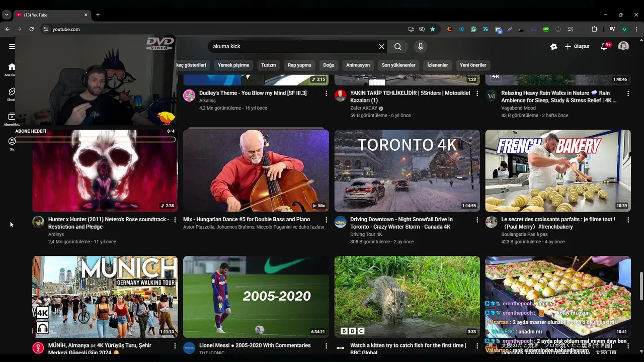Open options for Lionel Messi 2005-2020 video
Viewport: 644px width, 362px height.
click(326, 346)
